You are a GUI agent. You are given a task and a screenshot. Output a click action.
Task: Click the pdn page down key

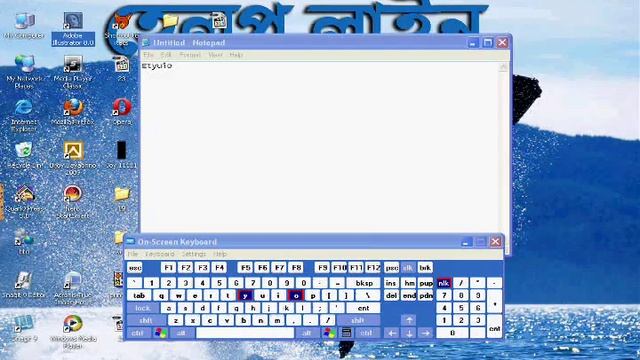click(426, 296)
